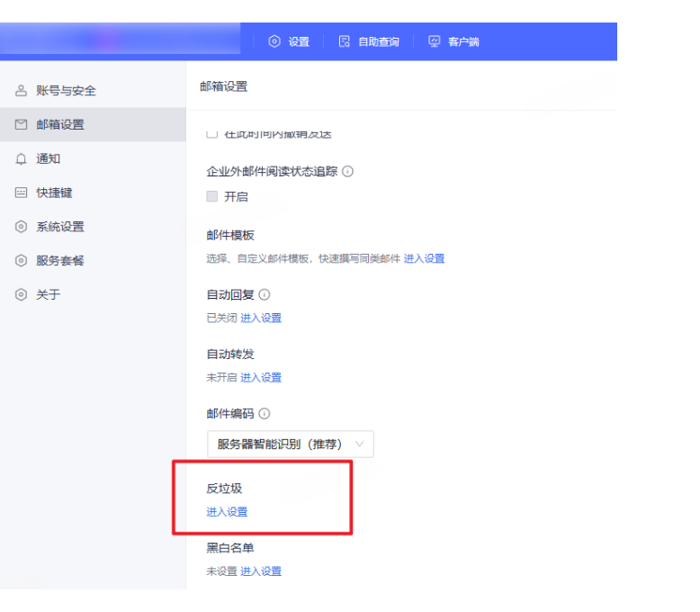Open the 邮件编码 encoding dropdown
Screen dimensions: 700x612
pos(291,444)
